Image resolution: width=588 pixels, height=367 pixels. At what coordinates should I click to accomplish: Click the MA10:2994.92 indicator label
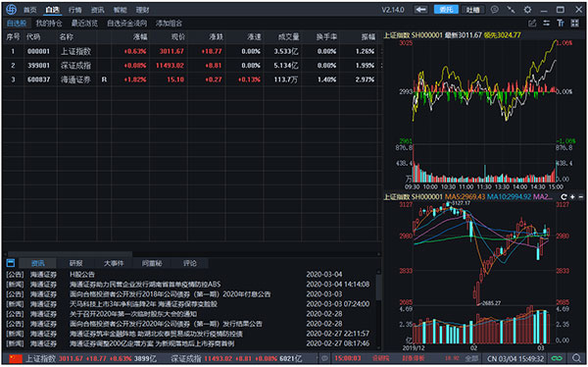tap(510, 197)
